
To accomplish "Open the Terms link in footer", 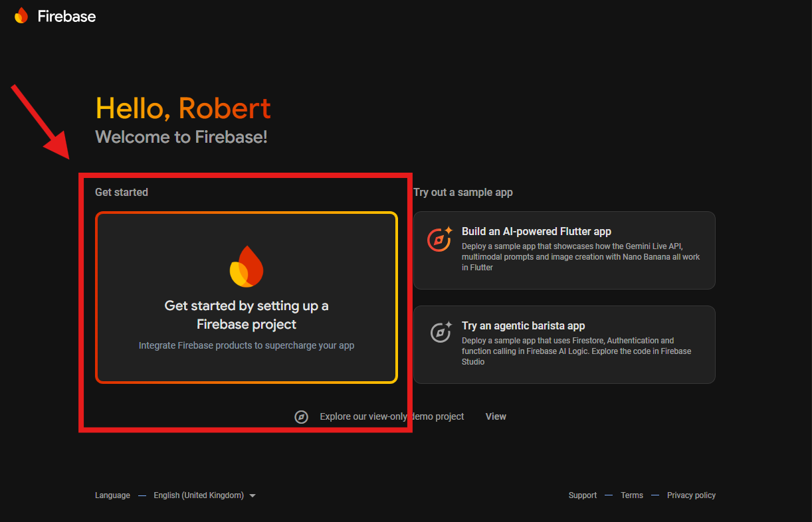I will [x=632, y=495].
